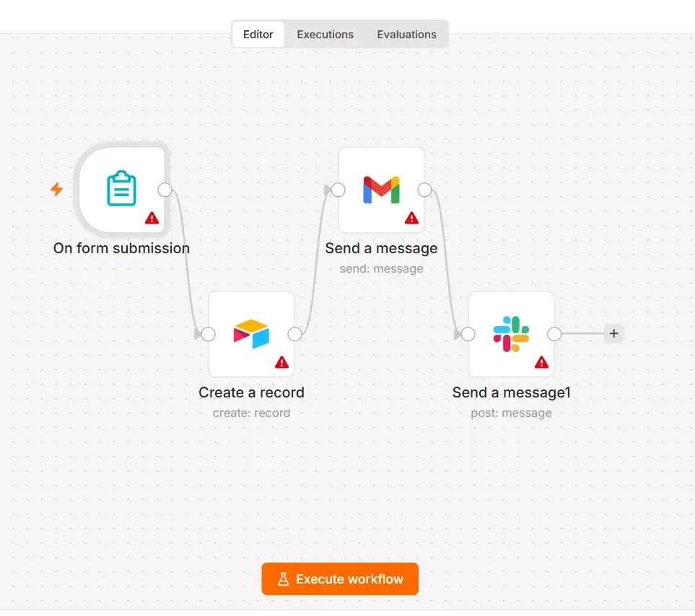Click the warning triangle on Gmail node
The image size is (695, 616).
pyautogui.click(x=411, y=218)
